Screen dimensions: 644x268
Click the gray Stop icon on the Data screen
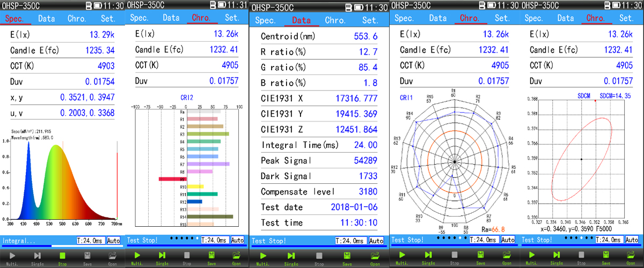(x=319, y=256)
